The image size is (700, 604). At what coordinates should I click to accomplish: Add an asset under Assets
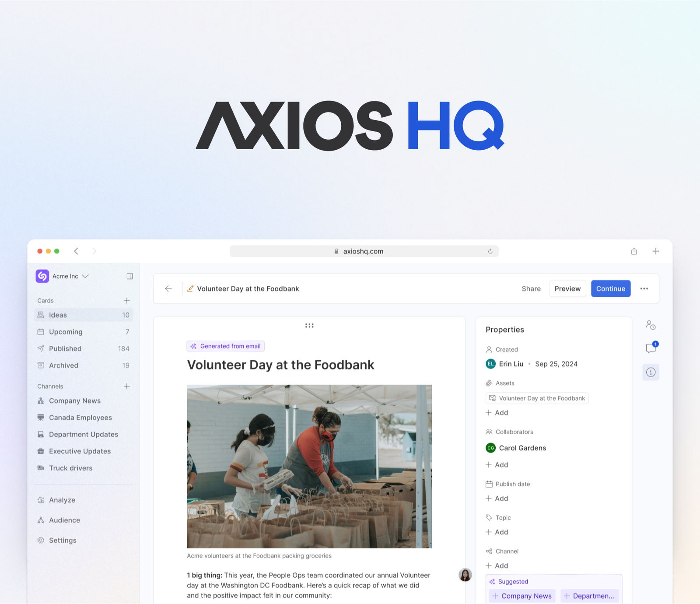click(x=497, y=413)
